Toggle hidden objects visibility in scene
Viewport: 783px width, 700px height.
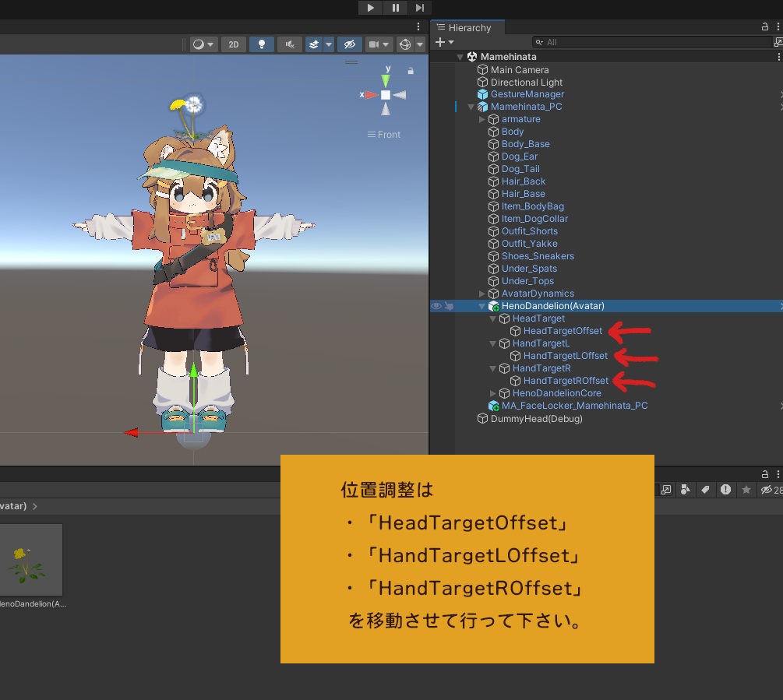coord(350,44)
